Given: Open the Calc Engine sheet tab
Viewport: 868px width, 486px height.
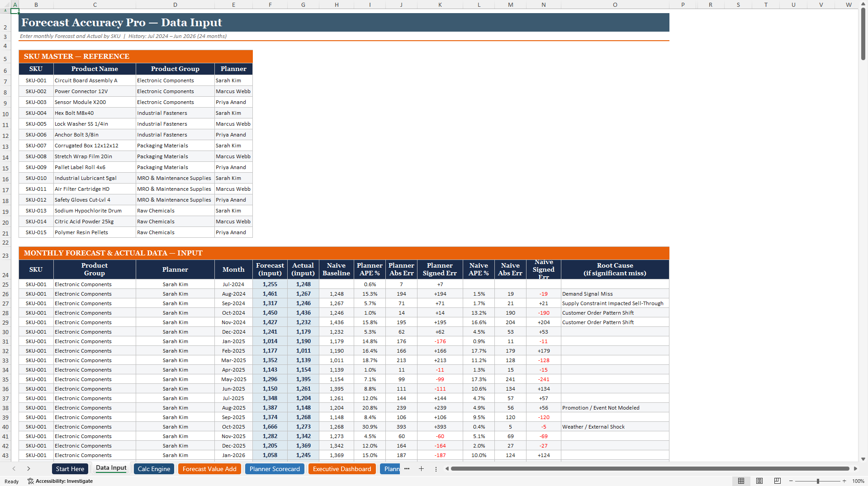Looking at the screenshot, I should (x=154, y=469).
